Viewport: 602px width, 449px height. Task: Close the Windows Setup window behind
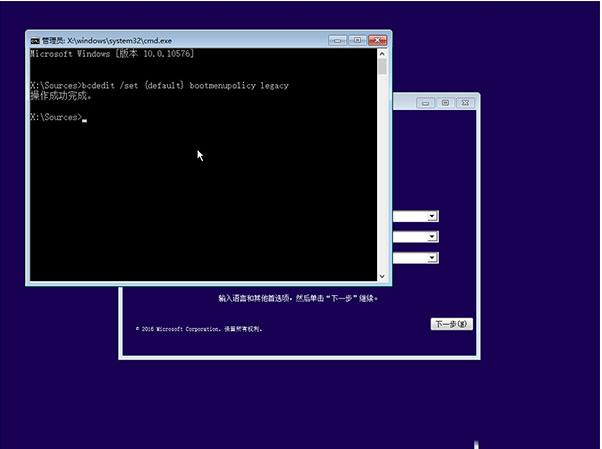(467, 102)
